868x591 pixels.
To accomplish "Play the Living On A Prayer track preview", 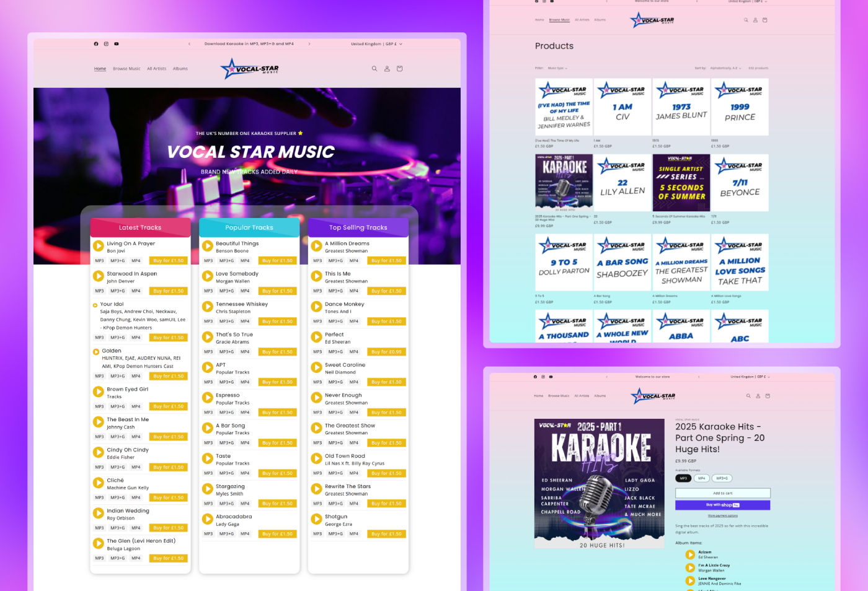I will tap(99, 247).
